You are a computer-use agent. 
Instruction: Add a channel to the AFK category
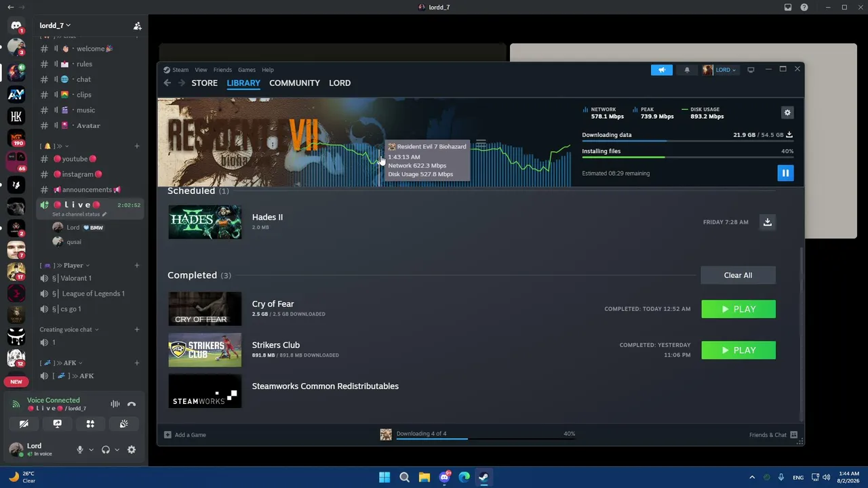(x=137, y=363)
